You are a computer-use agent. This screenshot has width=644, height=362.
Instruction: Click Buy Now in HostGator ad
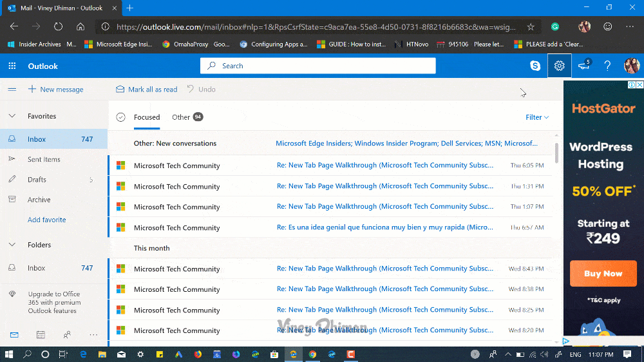603,273
